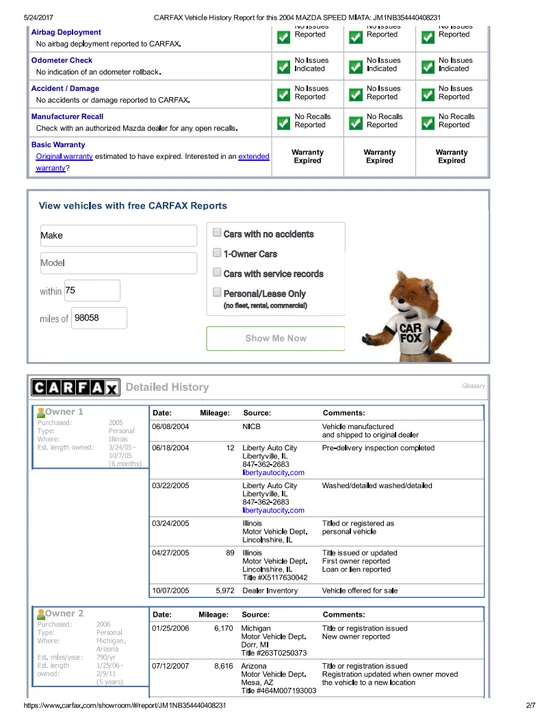Image resolution: width=557 pixels, height=720 pixels.
Task: Click 'Title #263T0250373' text
Action: [x=274, y=652]
